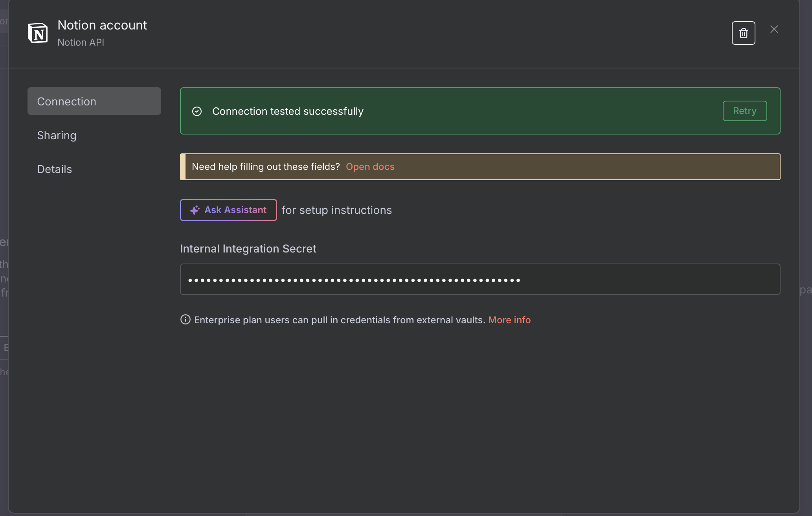Go to the Details tab

pos(54,169)
